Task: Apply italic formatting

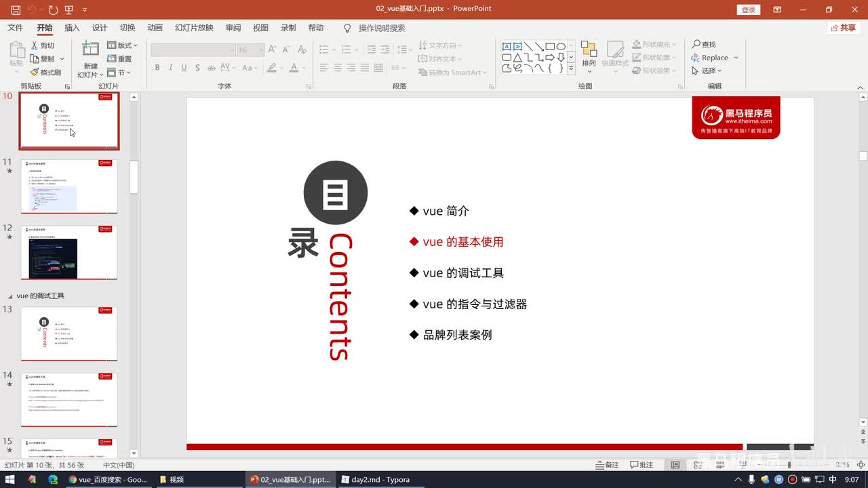Action: (170, 68)
